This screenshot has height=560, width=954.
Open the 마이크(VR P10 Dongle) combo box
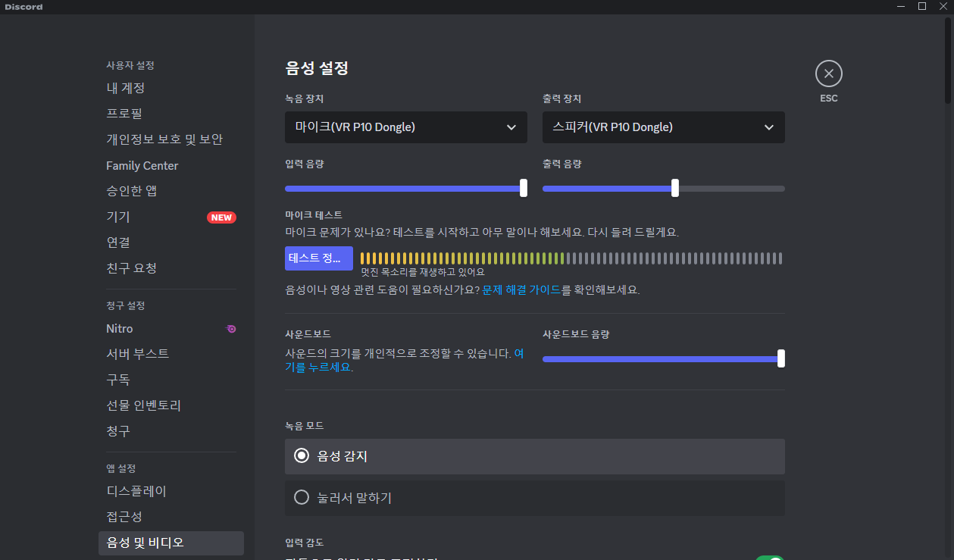pos(406,127)
